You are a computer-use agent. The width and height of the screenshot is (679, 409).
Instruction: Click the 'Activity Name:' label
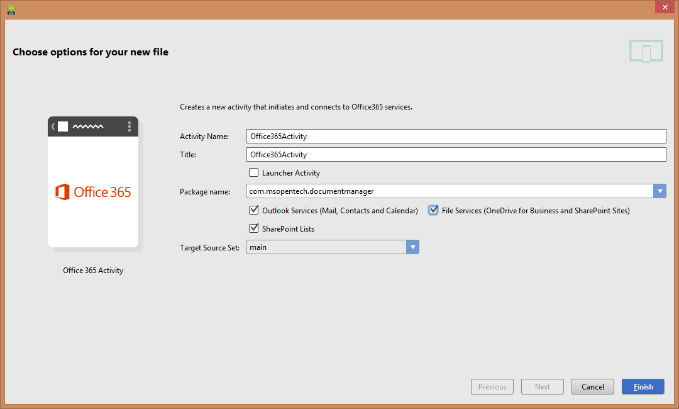204,136
